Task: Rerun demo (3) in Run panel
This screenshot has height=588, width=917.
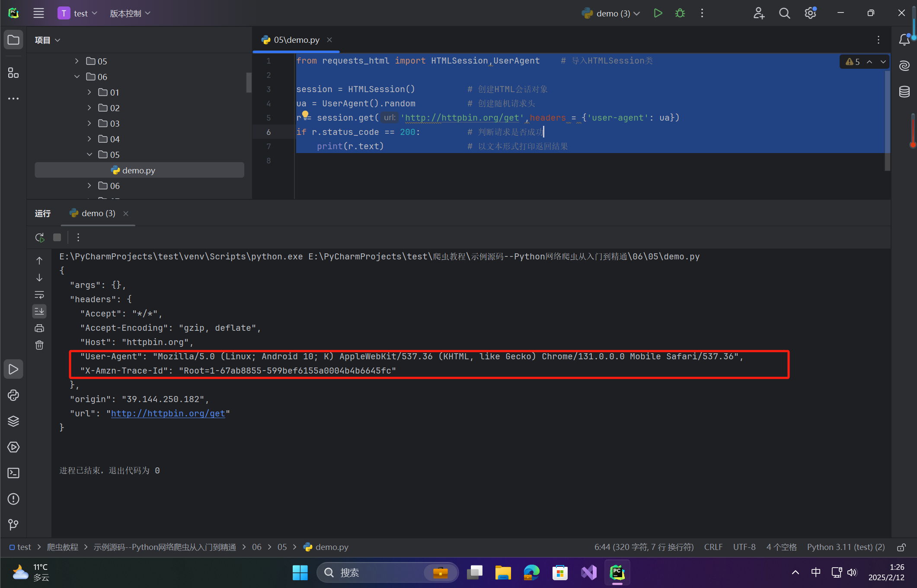Action: (40, 237)
